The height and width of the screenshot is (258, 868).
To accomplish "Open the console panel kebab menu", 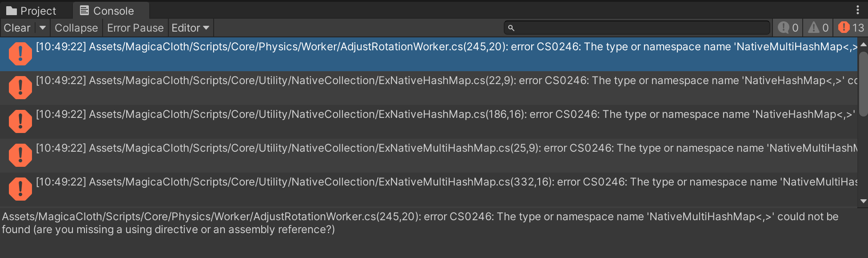I will pyautogui.click(x=857, y=10).
